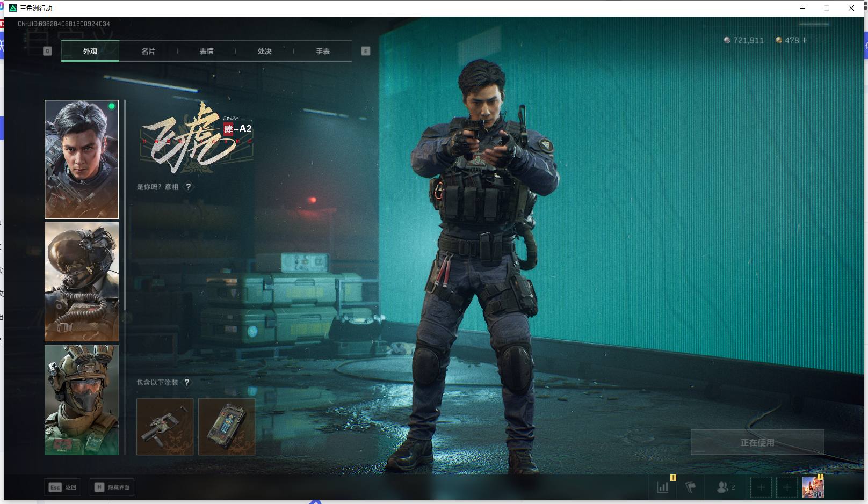Click the E key next-tab icon
The image size is (868, 504).
point(366,51)
